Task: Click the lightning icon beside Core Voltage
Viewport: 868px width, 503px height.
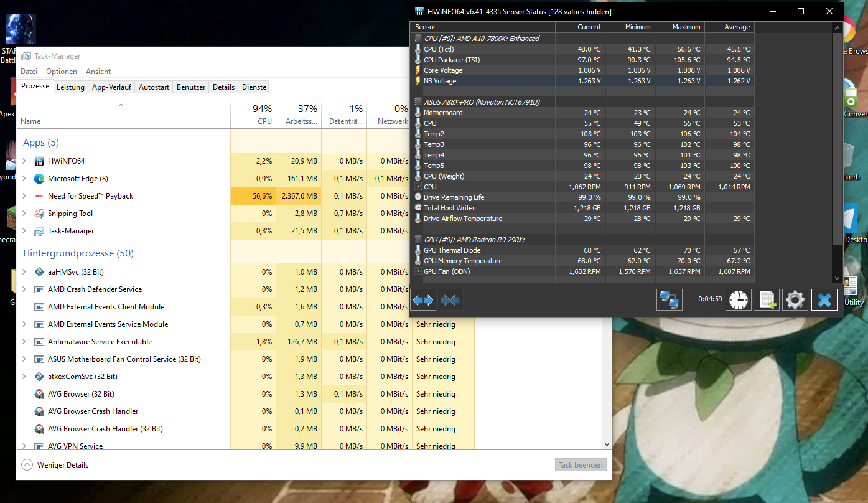Action: pos(418,70)
